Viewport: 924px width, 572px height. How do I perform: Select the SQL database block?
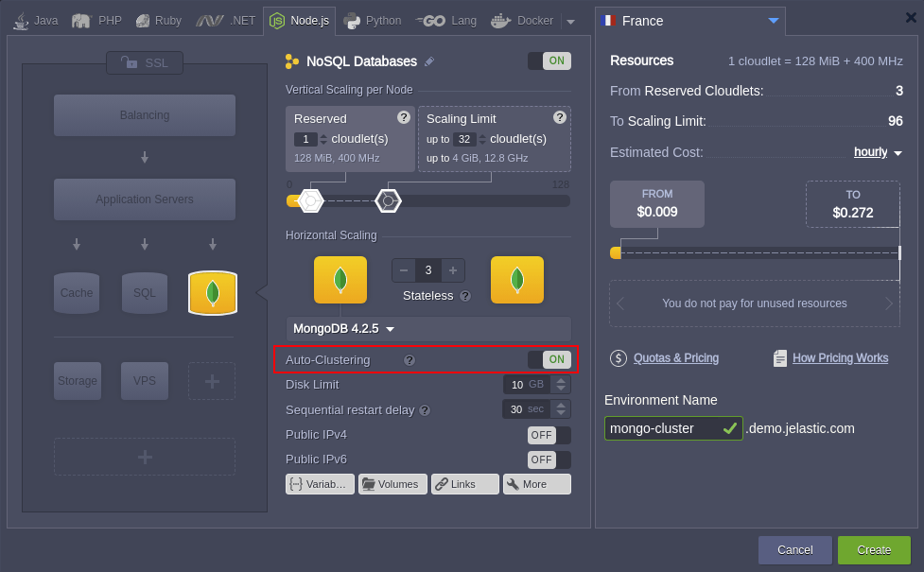coord(145,293)
